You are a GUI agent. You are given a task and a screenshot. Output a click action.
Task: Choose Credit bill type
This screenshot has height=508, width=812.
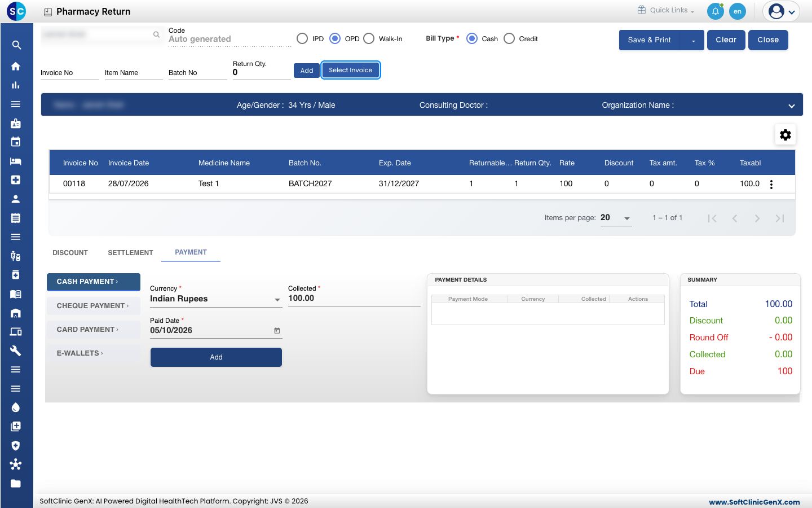pos(509,38)
